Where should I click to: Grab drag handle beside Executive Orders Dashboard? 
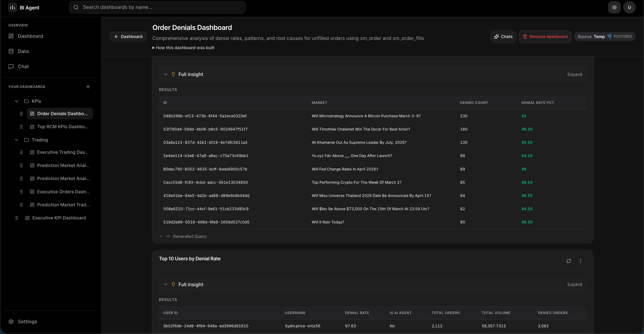click(21, 192)
